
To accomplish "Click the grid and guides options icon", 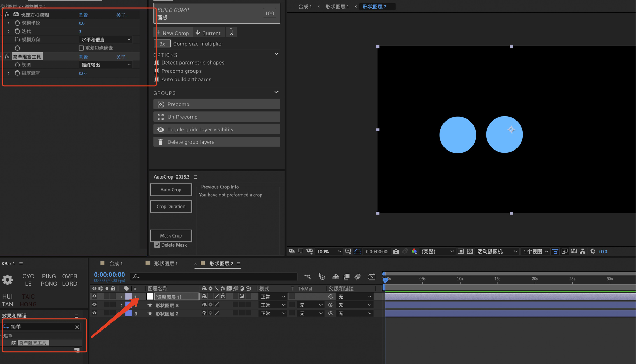I will (x=348, y=252).
